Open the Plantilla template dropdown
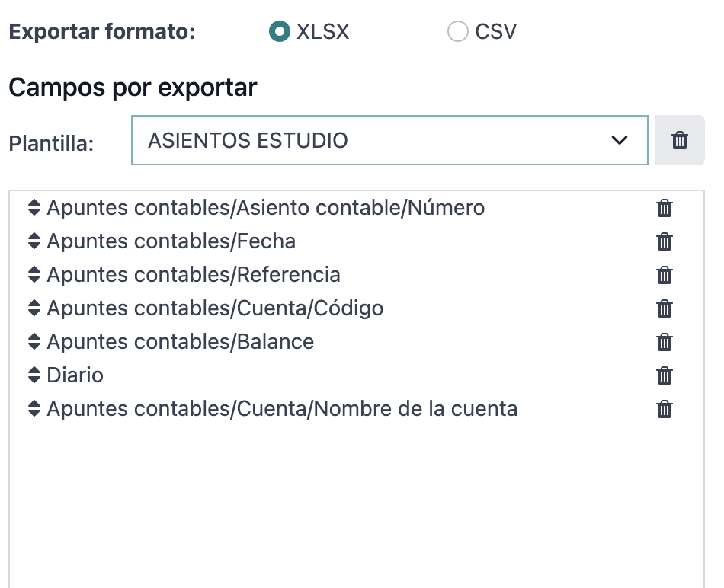 pyautogui.click(x=389, y=140)
